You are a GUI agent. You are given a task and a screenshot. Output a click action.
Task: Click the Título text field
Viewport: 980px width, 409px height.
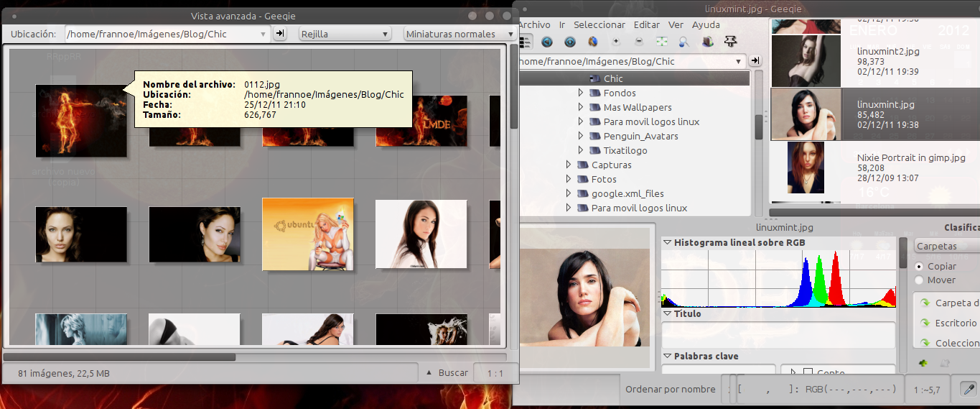(x=778, y=334)
